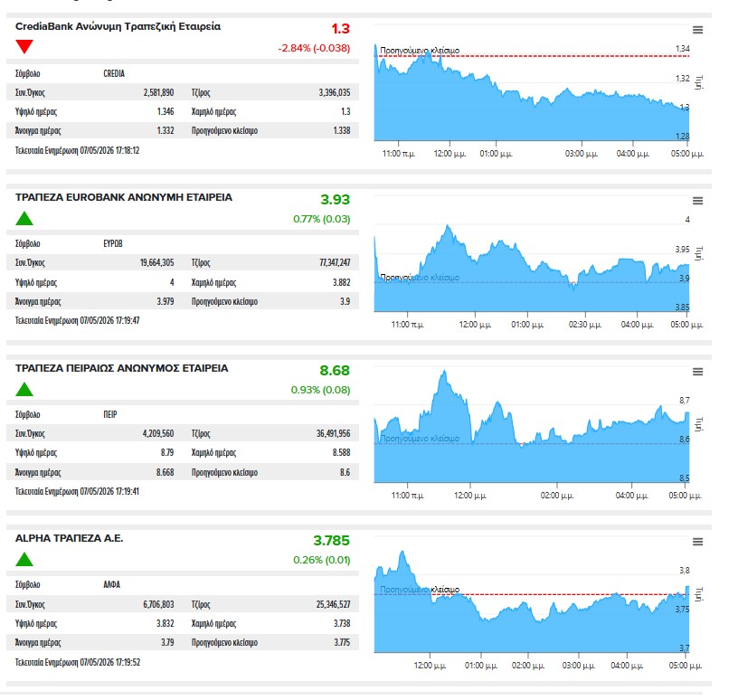
Task: Click the day low value 3.738
Action: [342, 623]
